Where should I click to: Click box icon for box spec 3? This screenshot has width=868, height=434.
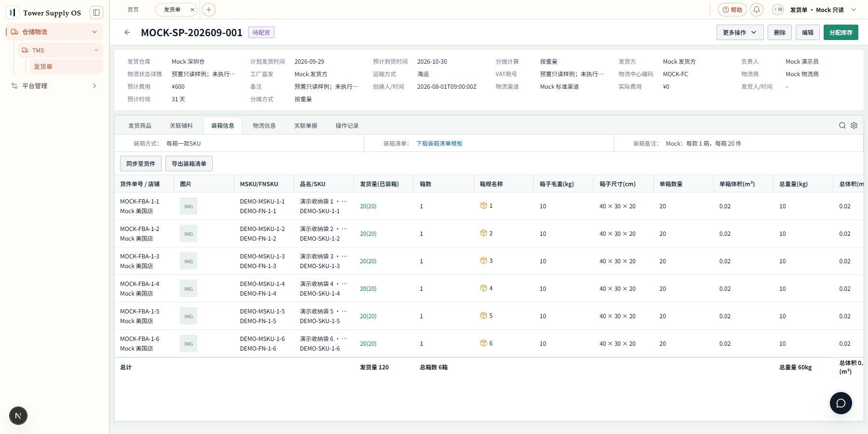point(483,260)
